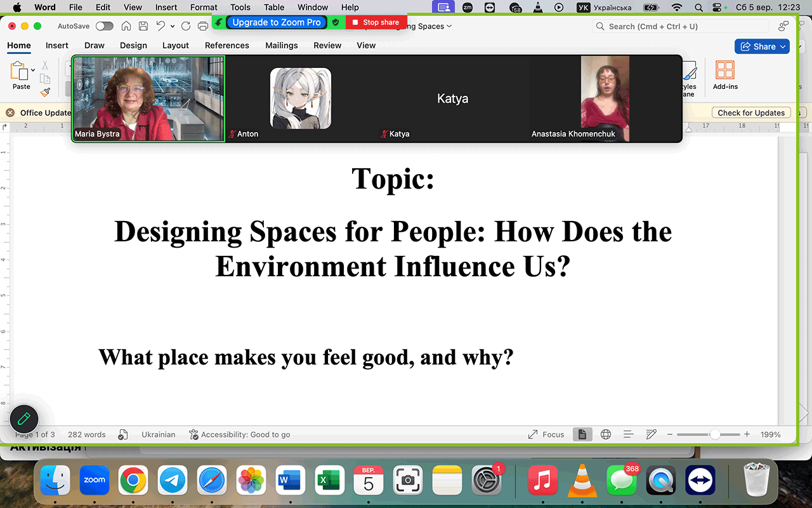Click the green pen annotation button
Screen dimensions: 812x508
coord(24,419)
